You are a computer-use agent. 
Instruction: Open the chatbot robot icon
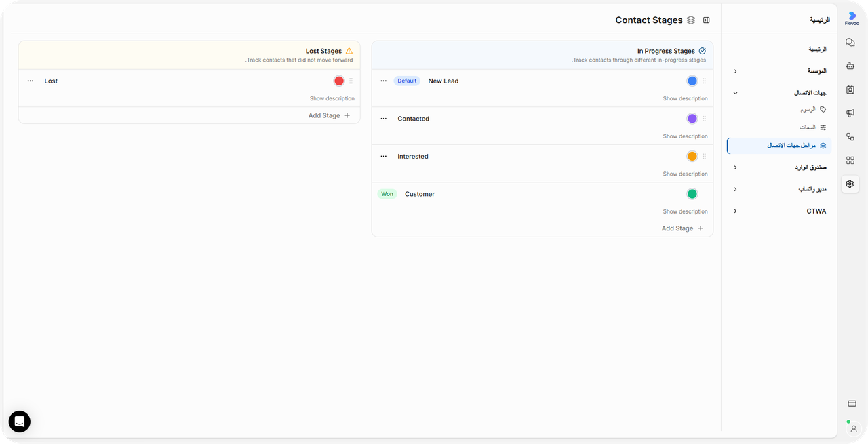click(x=850, y=66)
